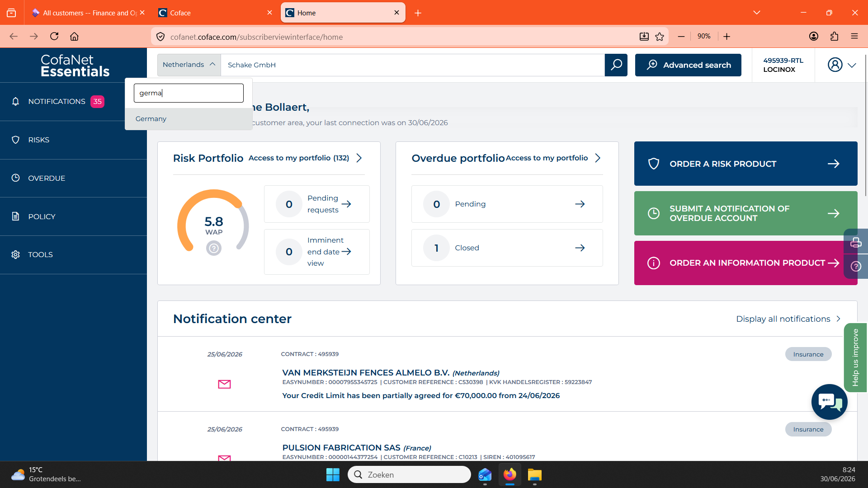Close the Home browser tab
868x488 pixels.
[x=396, y=13]
